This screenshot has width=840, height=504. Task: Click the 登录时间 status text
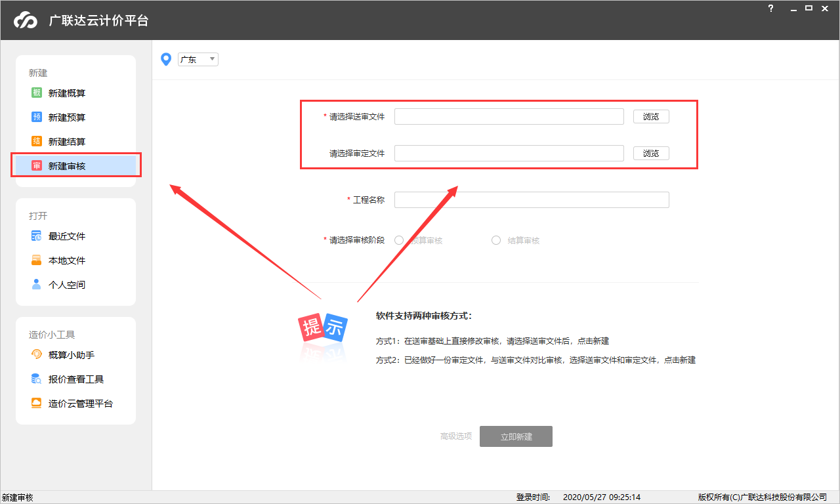[x=534, y=497]
